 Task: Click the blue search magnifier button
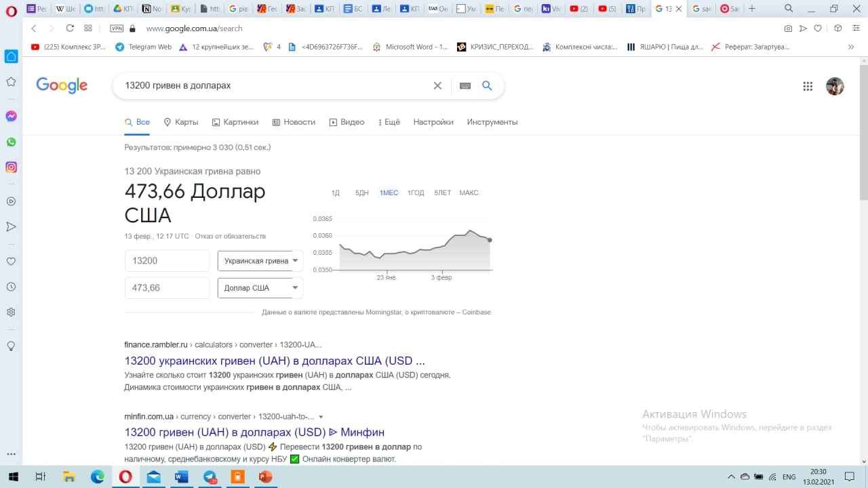(x=487, y=85)
